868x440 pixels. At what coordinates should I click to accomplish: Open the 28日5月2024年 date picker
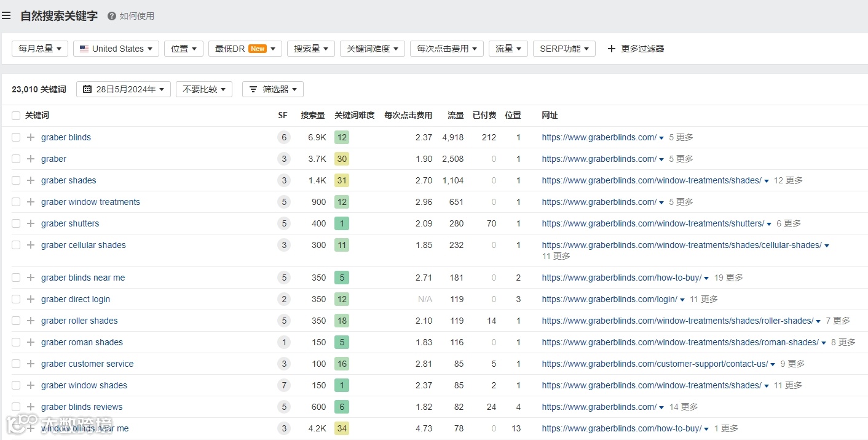[124, 89]
